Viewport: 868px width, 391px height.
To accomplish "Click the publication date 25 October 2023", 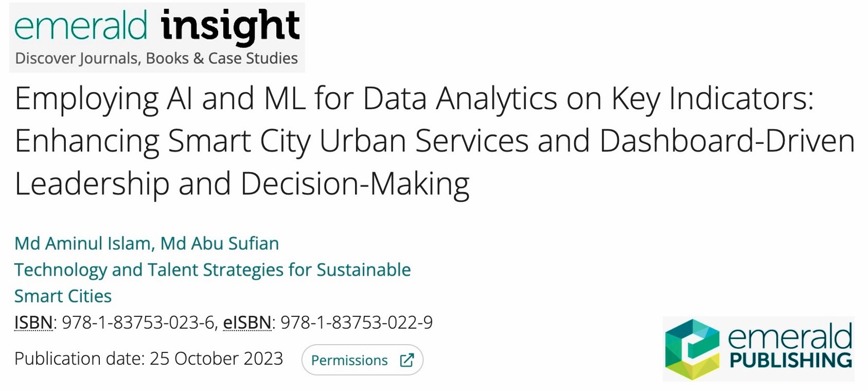I will point(216,359).
